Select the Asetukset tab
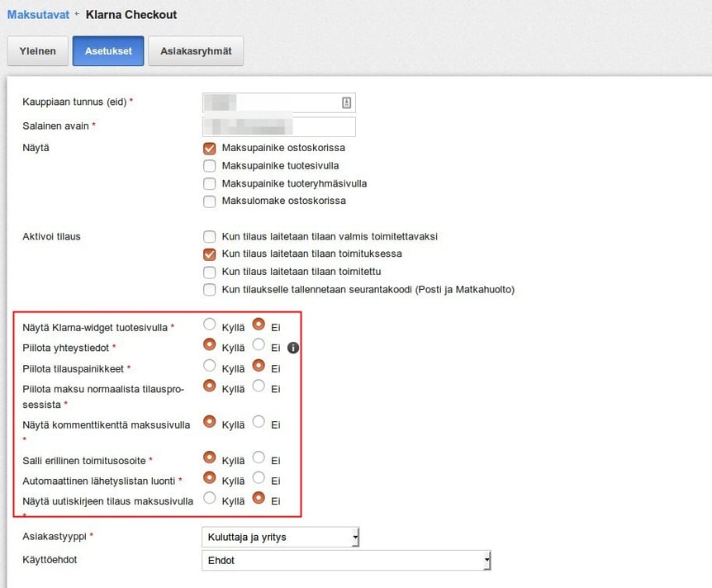The height and width of the screenshot is (588, 712). (108, 51)
